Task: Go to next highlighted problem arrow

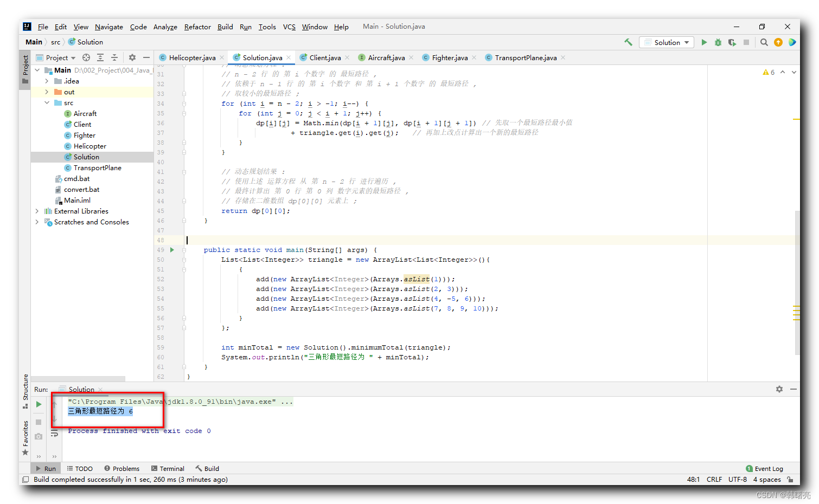Action: pyautogui.click(x=794, y=72)
